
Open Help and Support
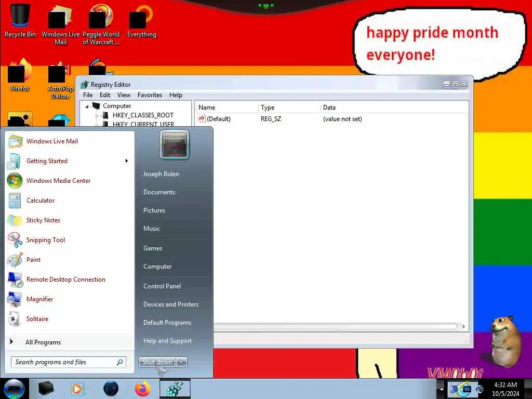tap(167, 341)
